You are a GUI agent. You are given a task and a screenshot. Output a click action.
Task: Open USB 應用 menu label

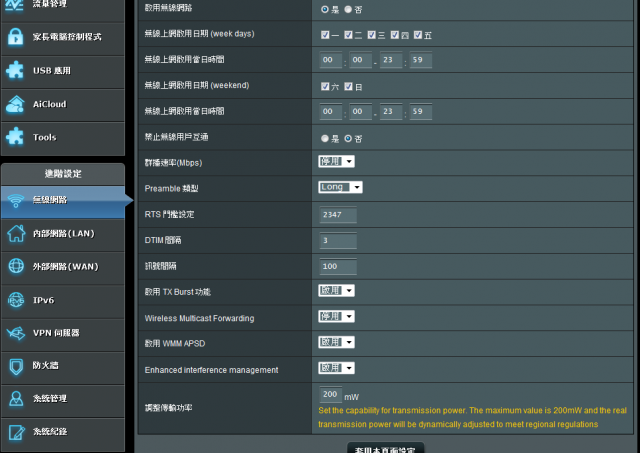pos(52,71)
